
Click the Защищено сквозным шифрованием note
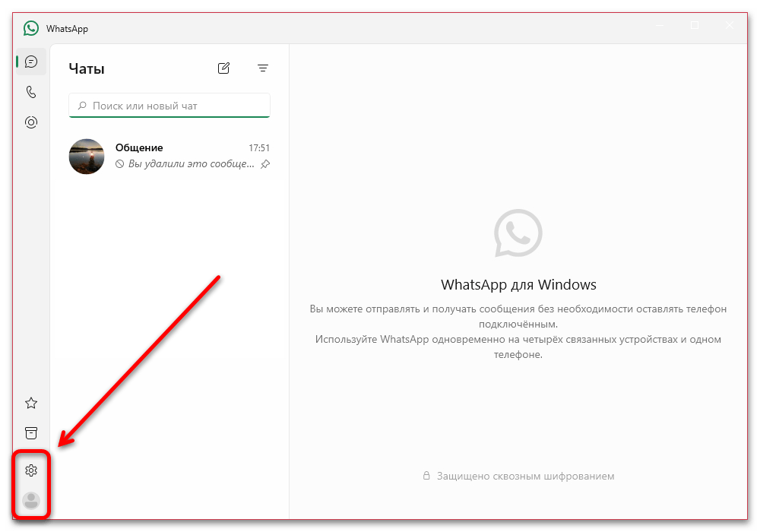pos(525,477)
